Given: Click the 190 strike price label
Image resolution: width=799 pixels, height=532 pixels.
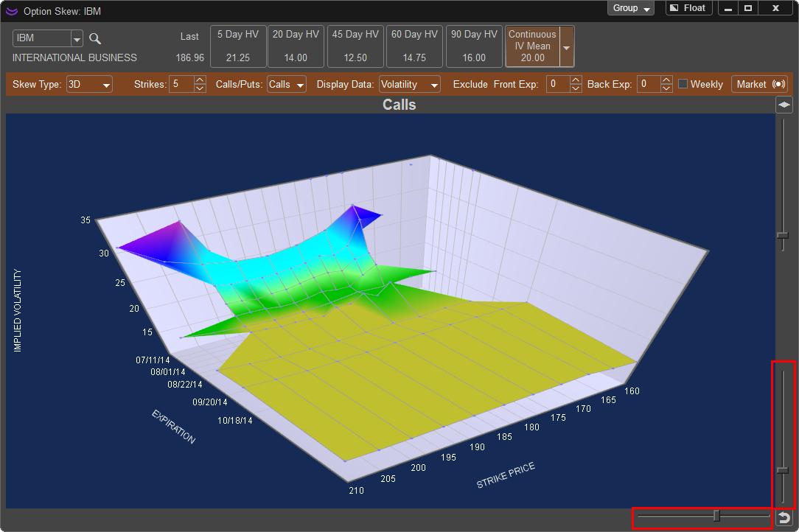Looking at the screenshot, I should pos(477,447).
